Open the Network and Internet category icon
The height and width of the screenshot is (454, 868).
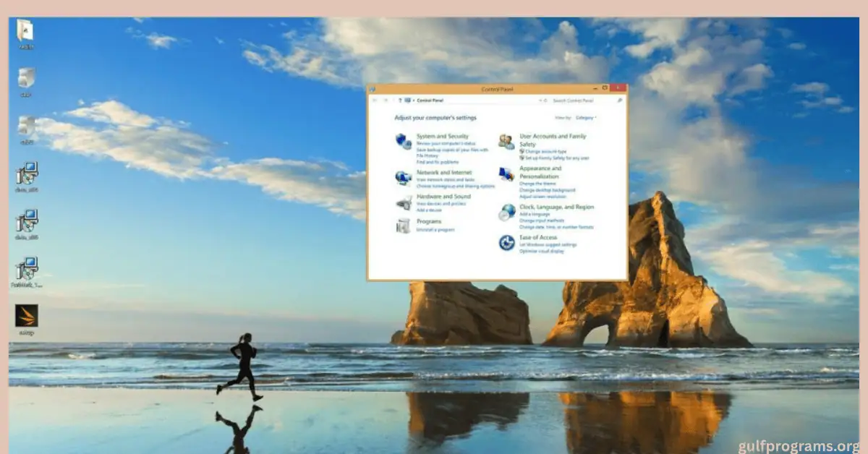click(402, 176)
